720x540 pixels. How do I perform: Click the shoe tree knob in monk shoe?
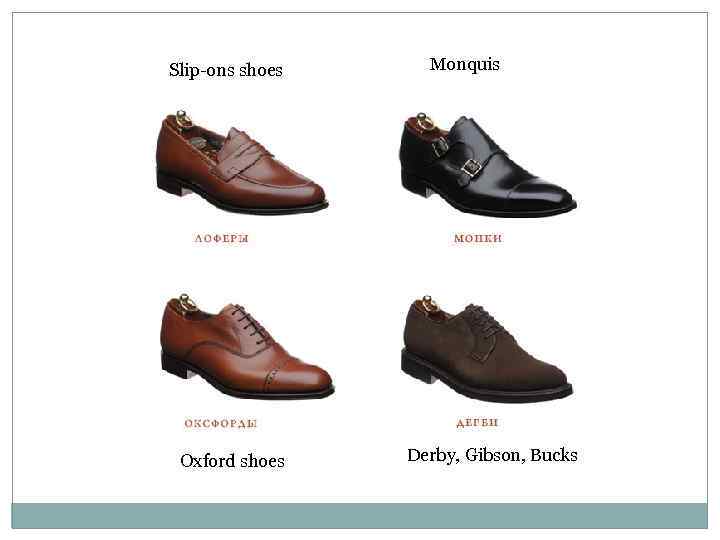tap(424, 121)
